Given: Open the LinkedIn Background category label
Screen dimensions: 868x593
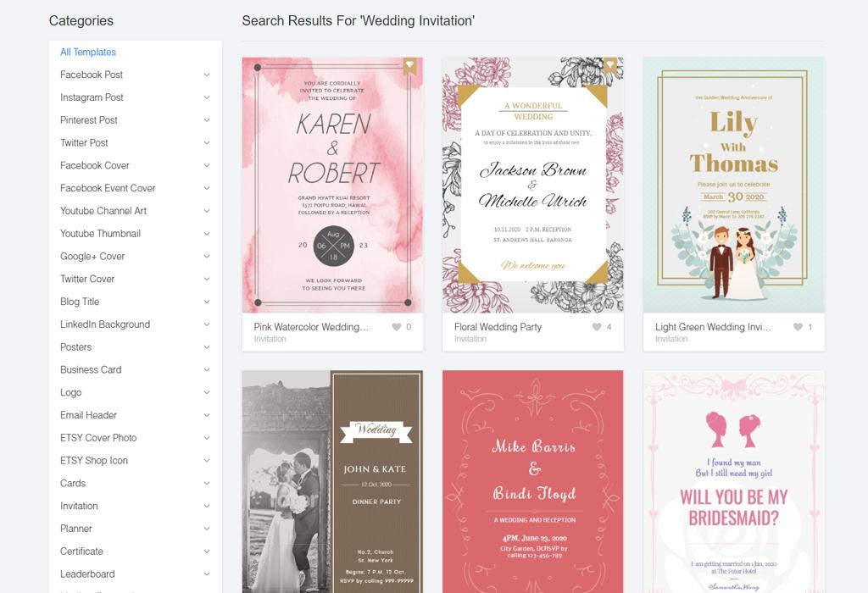Looking at the screenshot, I should (x=105, y=324).
